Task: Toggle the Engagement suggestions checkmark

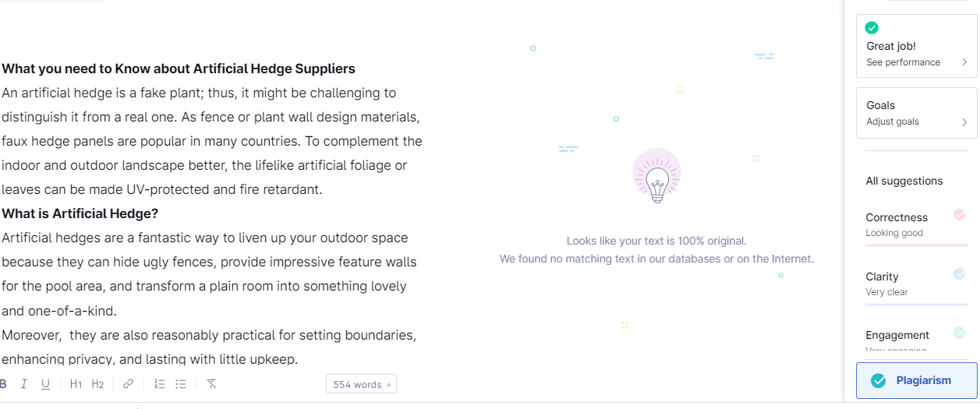Action: (x=959, y=333)
